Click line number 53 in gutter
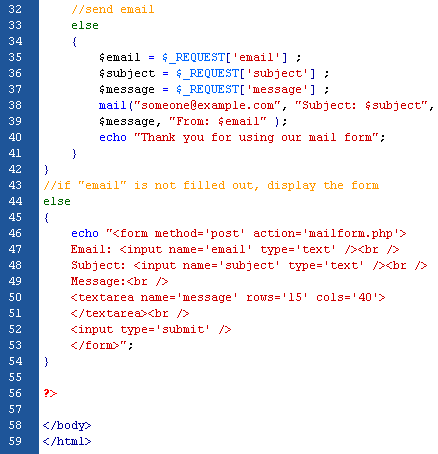This screenshot has width=438, height=454. (15, 345)
